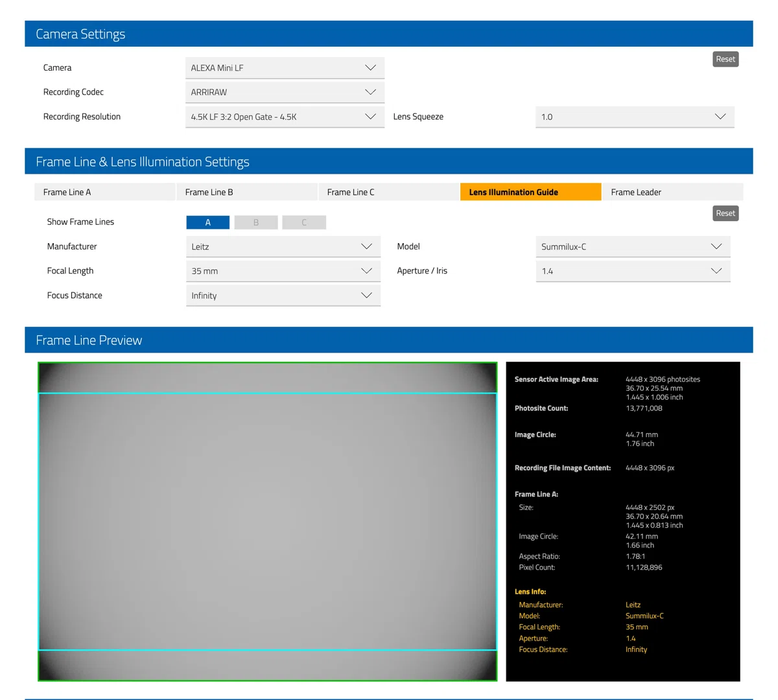Click the lens illumination preview image

point(268,522)
